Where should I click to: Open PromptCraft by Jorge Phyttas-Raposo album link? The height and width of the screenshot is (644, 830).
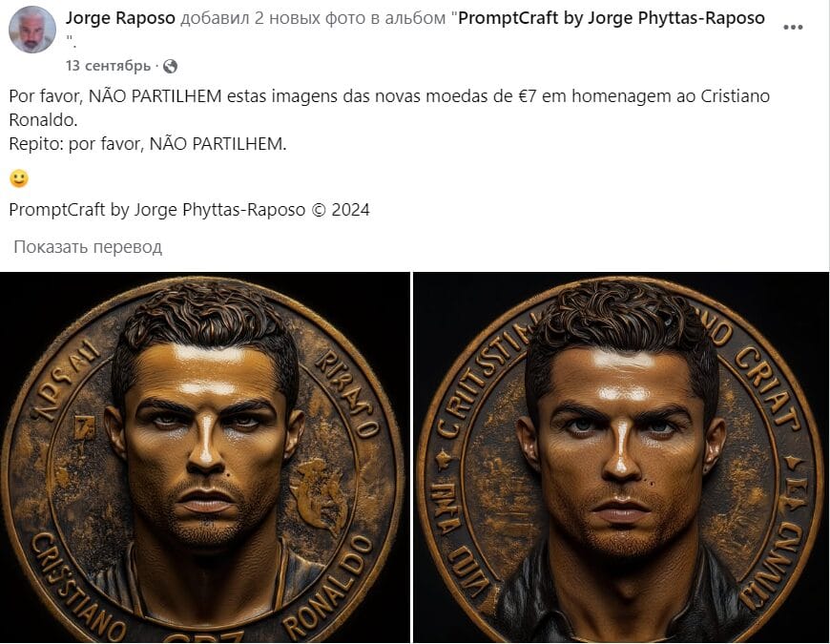point(611,18)
